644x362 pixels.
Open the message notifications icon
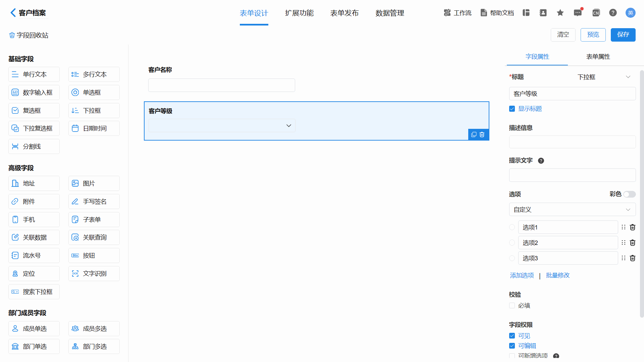click(x=578, y=13)
